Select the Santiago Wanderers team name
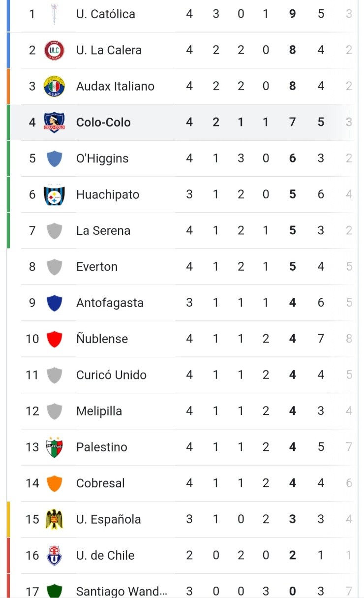 [x=121, y=591]
